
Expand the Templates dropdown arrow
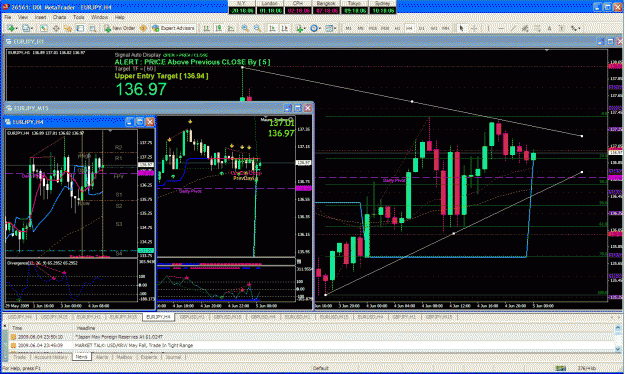(x=335, y=28)
